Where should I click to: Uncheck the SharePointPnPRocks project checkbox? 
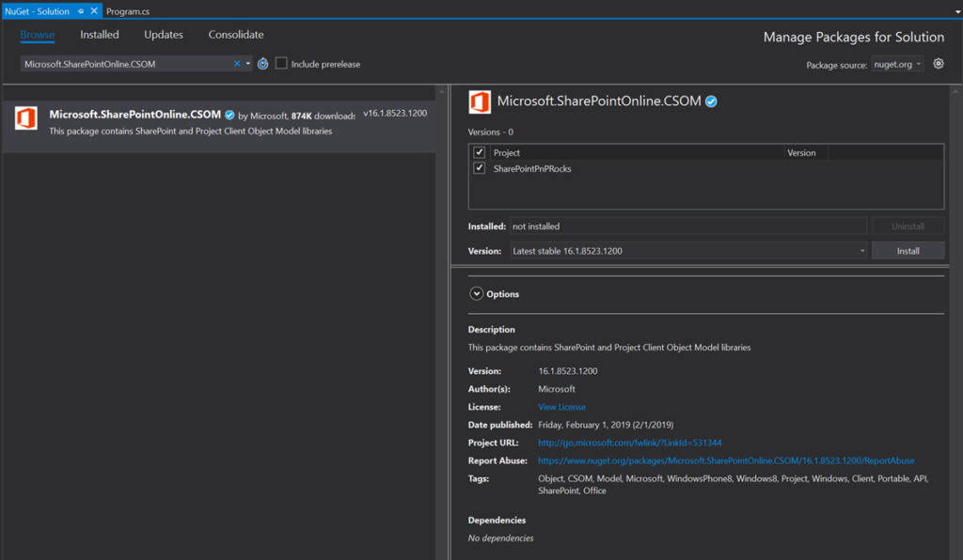tap(479, 167)
